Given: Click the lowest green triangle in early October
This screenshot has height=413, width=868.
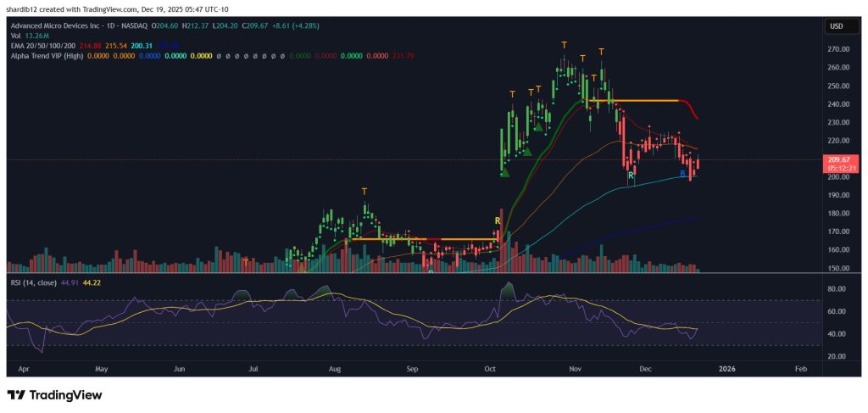Looking at the screenshot, I should [505, 172].
